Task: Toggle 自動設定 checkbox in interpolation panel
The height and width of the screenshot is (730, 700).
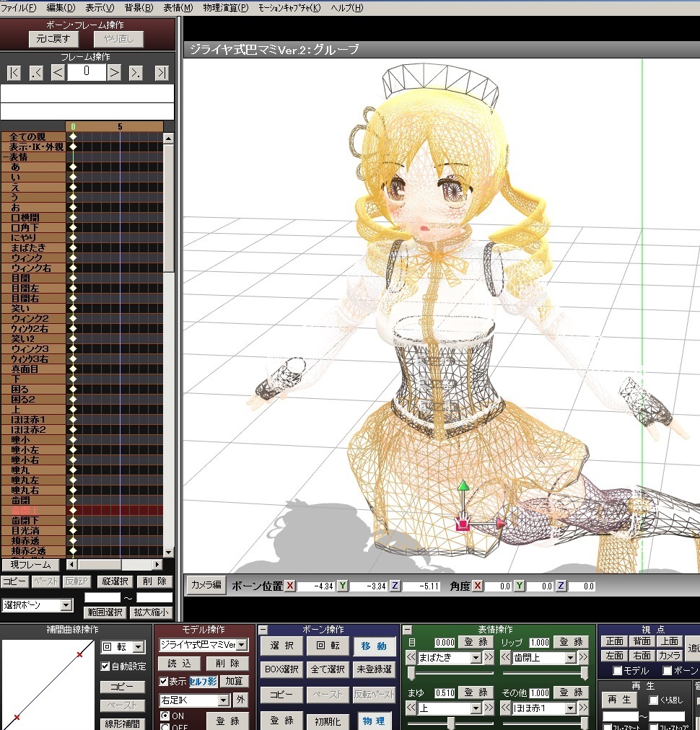Action: click(105, 667)
